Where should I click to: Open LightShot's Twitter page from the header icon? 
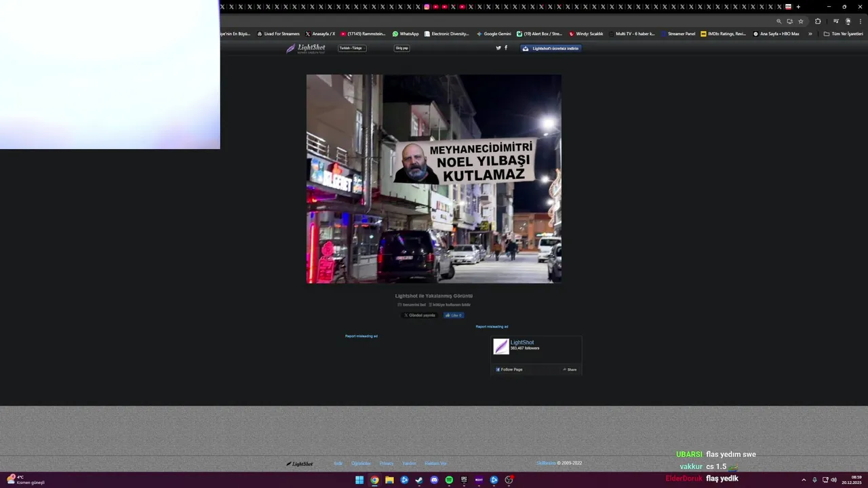pos(498,48)
